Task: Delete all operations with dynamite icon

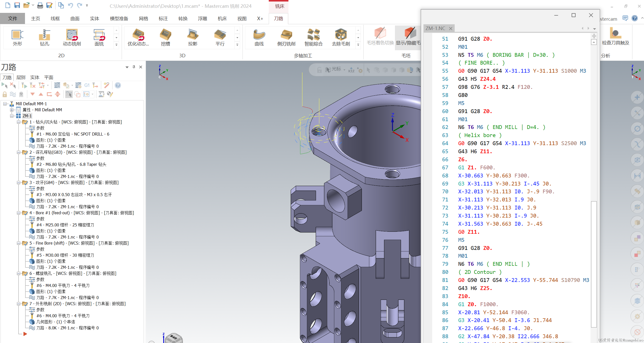Action: (x=106, y=85)
